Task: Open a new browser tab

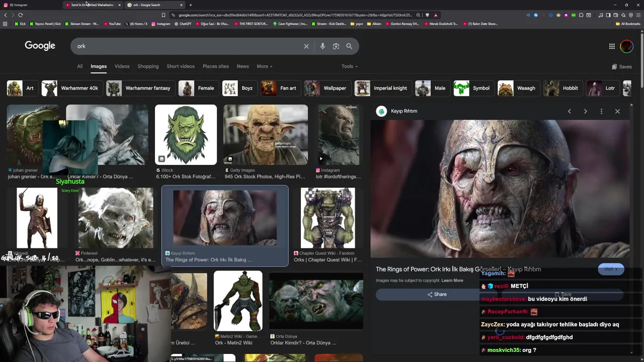Action: pyautogui.click(x=190, y=5)
